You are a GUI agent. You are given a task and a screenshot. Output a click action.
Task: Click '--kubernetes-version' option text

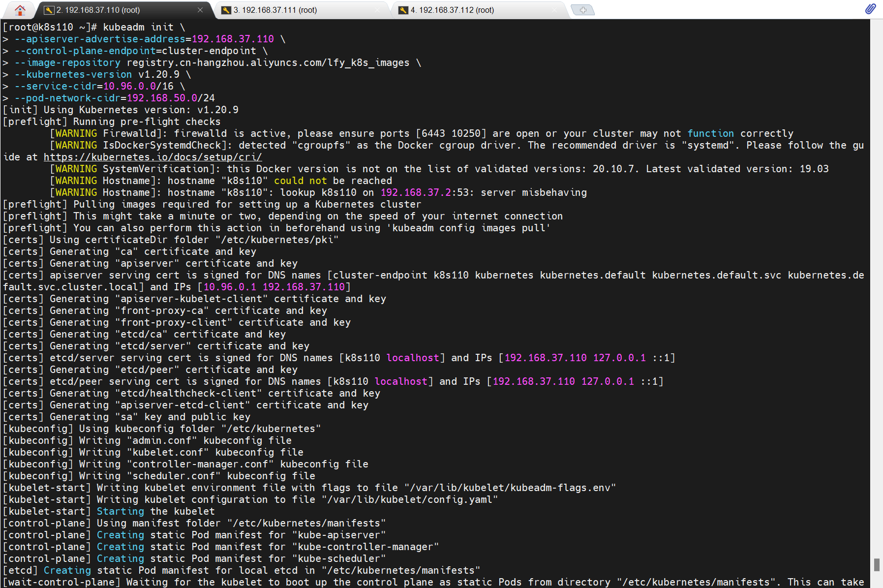(73, 74)
